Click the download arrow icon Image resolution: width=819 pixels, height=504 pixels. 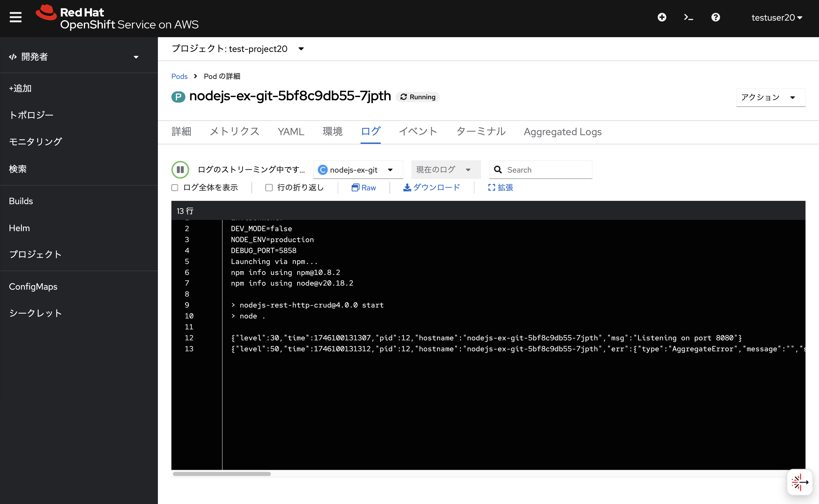click(407, 188)
